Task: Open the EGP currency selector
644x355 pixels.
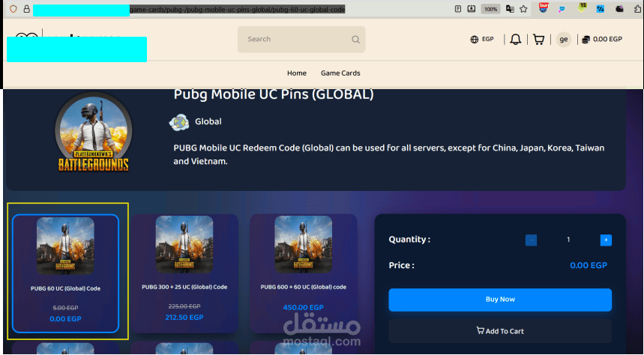Action: [482, 40]
